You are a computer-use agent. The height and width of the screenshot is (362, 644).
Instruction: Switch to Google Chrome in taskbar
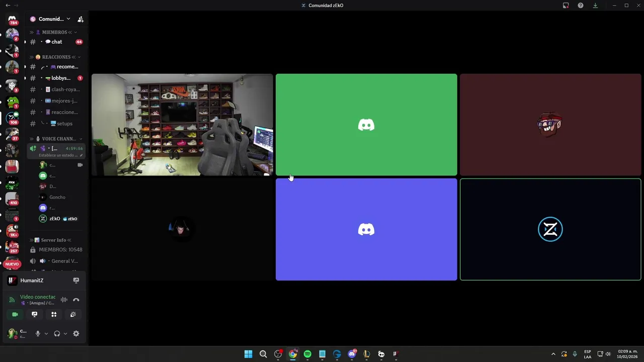coord(292,354)
